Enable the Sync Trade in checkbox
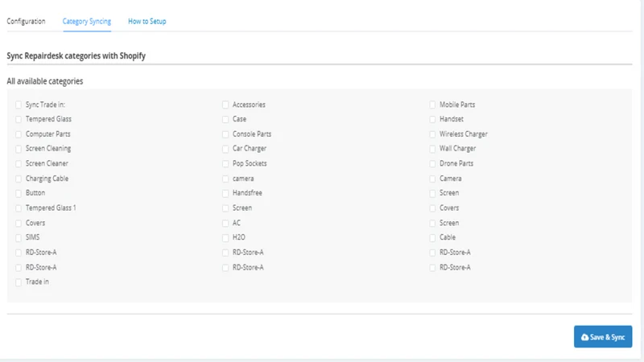The height and width of the screenshot is (362, 644). pyautogui.click(x=19, y=105)
